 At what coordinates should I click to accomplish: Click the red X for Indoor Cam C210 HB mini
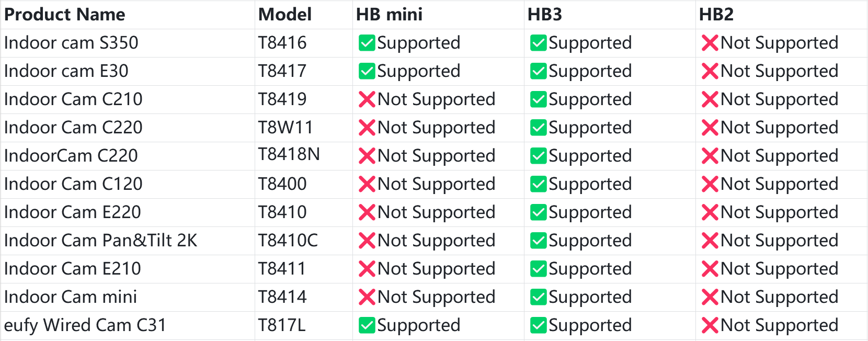pyautogui.click(x=367, y=99)
